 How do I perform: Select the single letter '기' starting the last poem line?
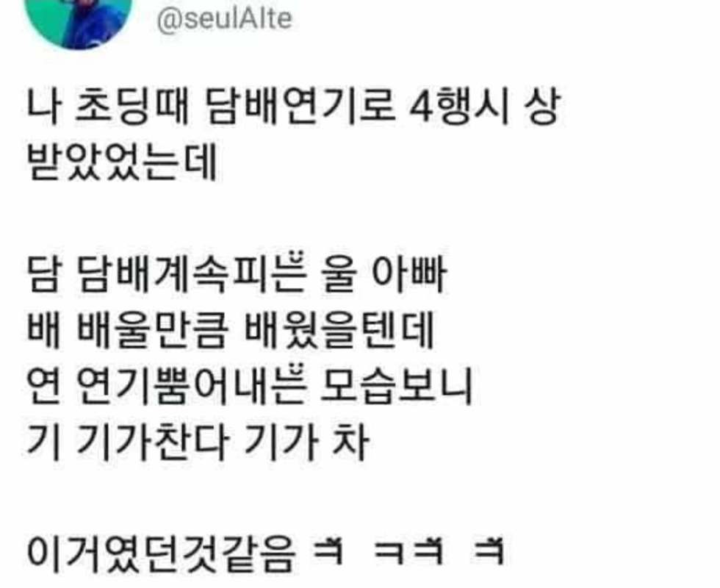click(x=43, y=442)
